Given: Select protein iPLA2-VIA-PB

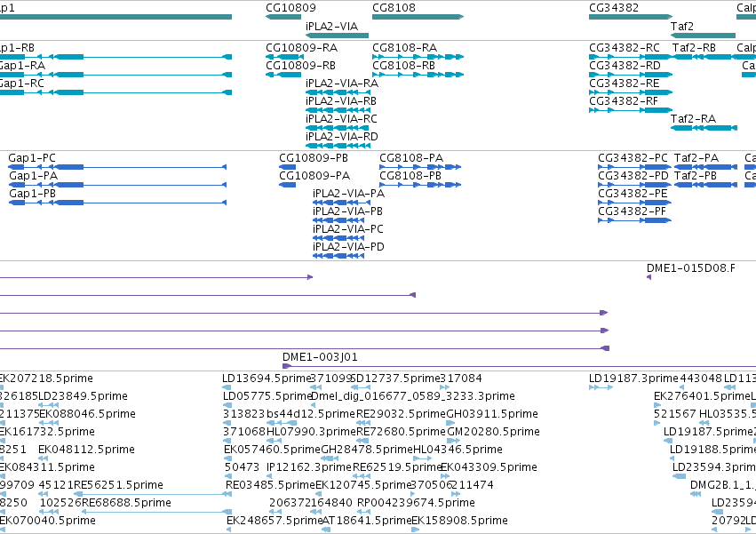Looking at the screenshot, I should pos(347,211).
